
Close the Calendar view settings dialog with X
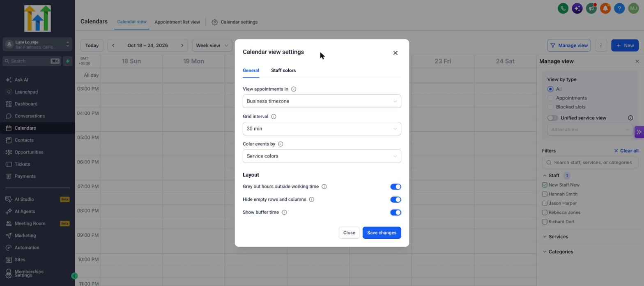(x=395, y=53)
